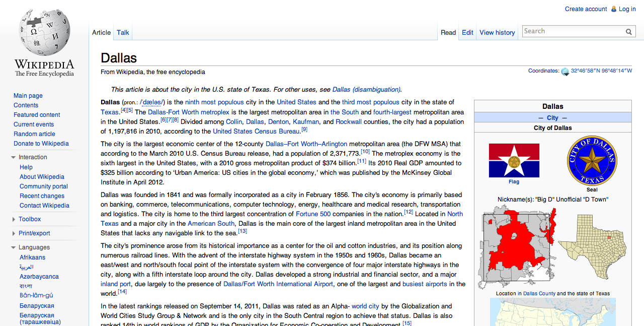Open the Dallas flag image
The image size is (644, 326).
point(514,161)
